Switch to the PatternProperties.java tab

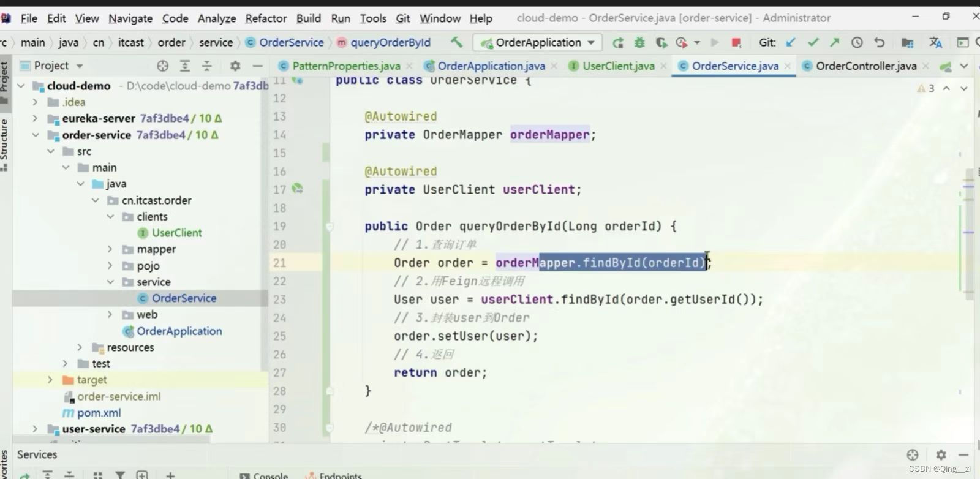coord(346,66)
